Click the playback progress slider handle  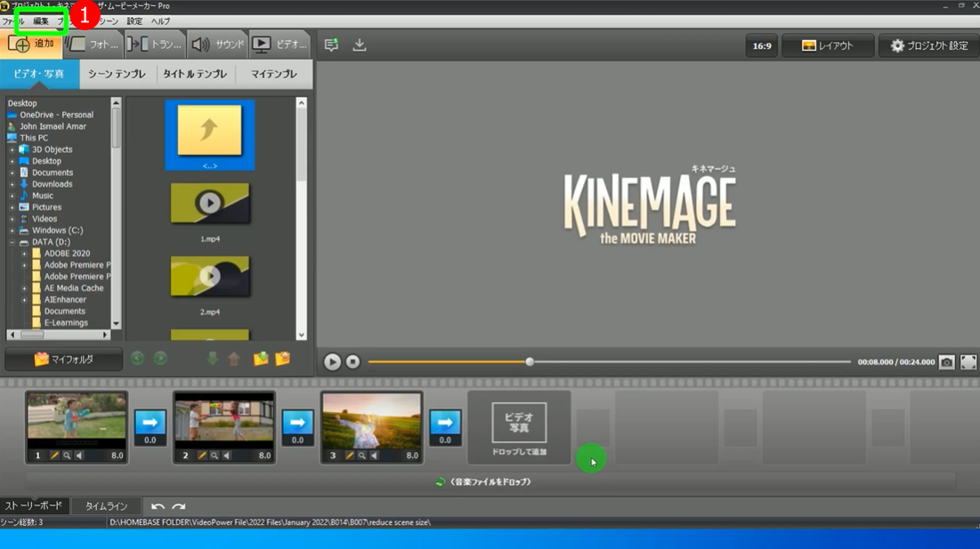530,362
